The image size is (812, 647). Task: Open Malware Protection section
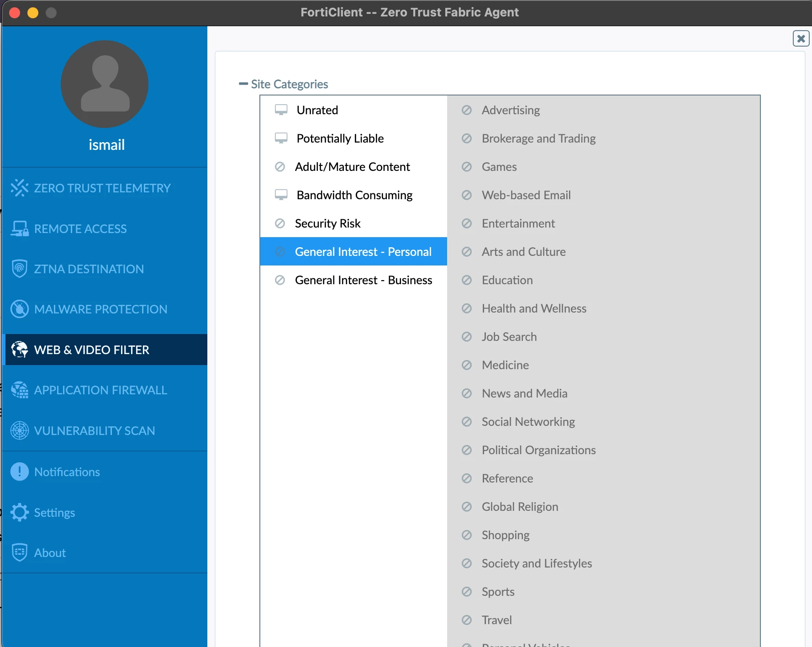point(105,309)
